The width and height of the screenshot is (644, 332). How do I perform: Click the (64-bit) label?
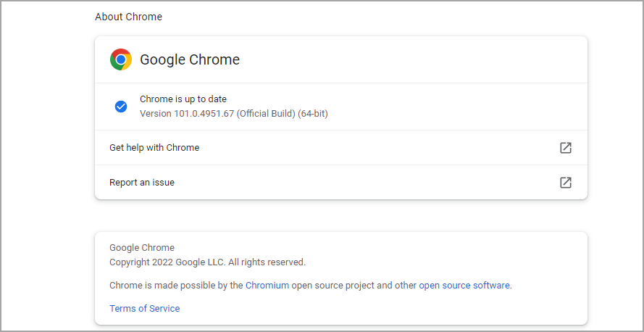[313, 114]
